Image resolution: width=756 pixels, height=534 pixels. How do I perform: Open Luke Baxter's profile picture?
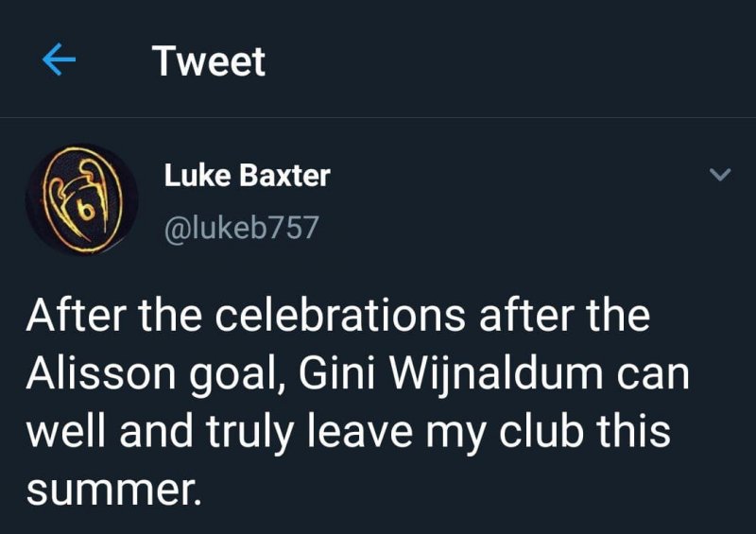pos(81,199)
